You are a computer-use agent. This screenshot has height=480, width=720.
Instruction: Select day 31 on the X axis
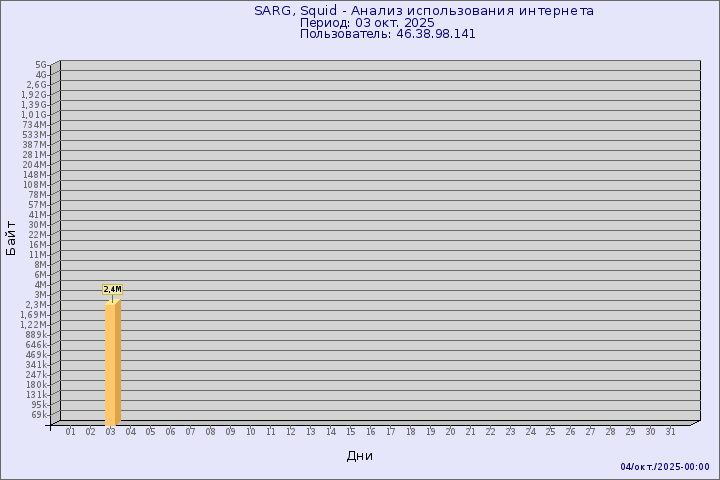point(670,432)
